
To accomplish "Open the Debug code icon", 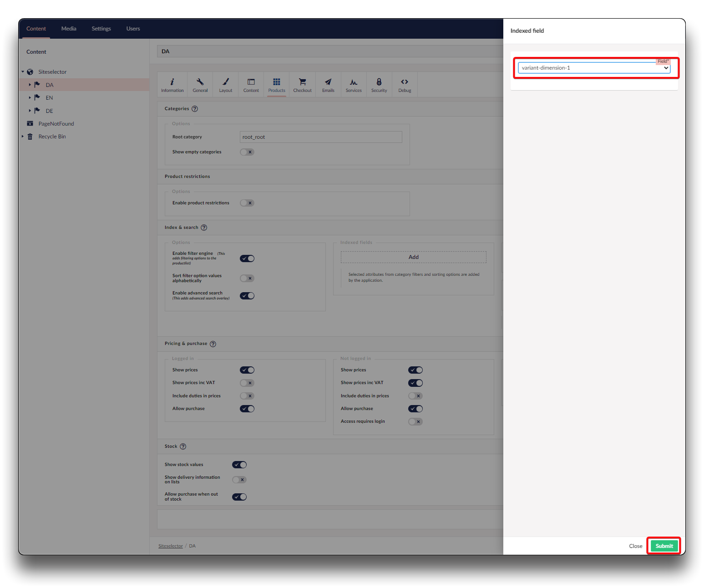I will pyautogui.click(x=405, y=82).
